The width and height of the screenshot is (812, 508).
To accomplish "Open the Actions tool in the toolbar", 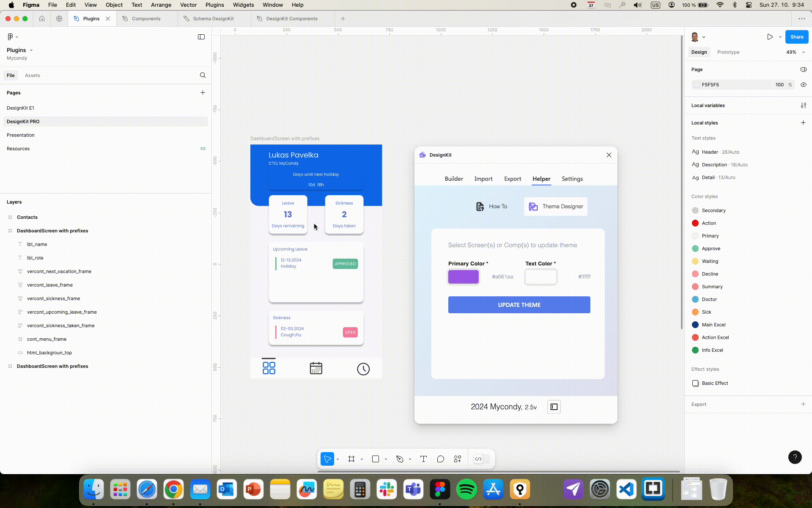I will click(458, 459).
